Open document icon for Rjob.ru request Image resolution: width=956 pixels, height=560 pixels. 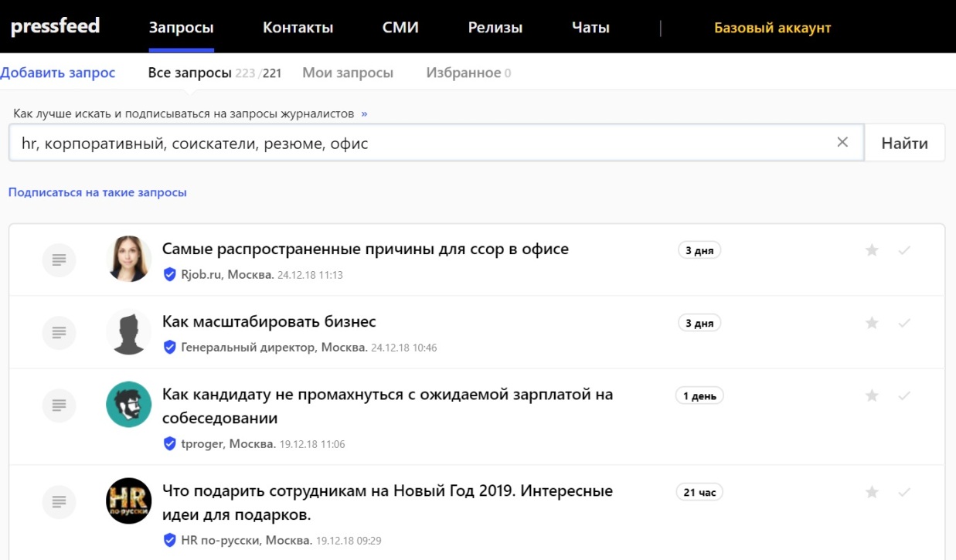click(x=59, y=259)
